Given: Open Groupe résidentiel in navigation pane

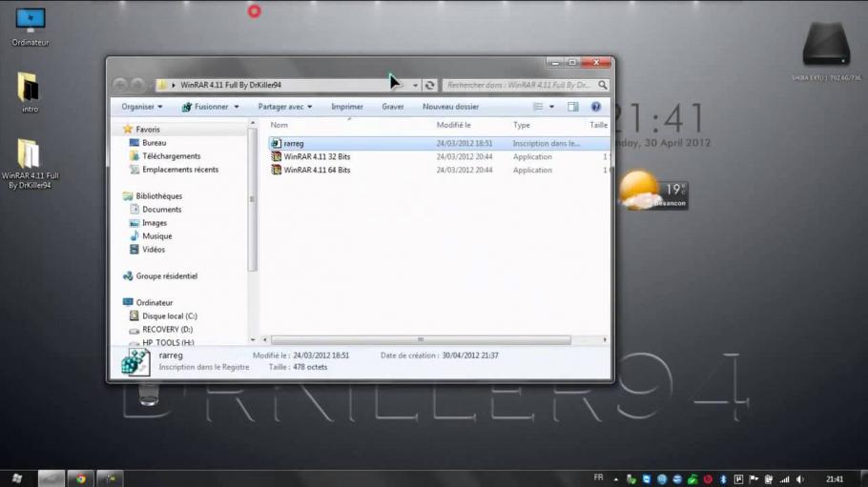Looking at the screenshot, I should (166, 275).
